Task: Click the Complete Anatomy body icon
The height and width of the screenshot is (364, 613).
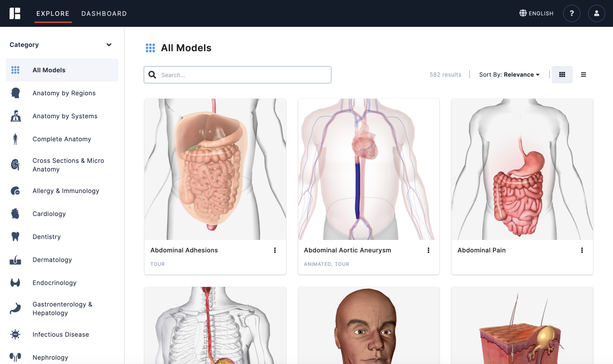Action: click(x=15, y=139)
